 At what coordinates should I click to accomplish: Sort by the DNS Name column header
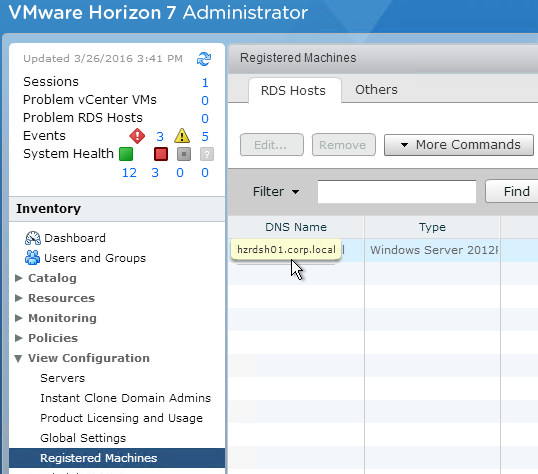coord(296,227)
